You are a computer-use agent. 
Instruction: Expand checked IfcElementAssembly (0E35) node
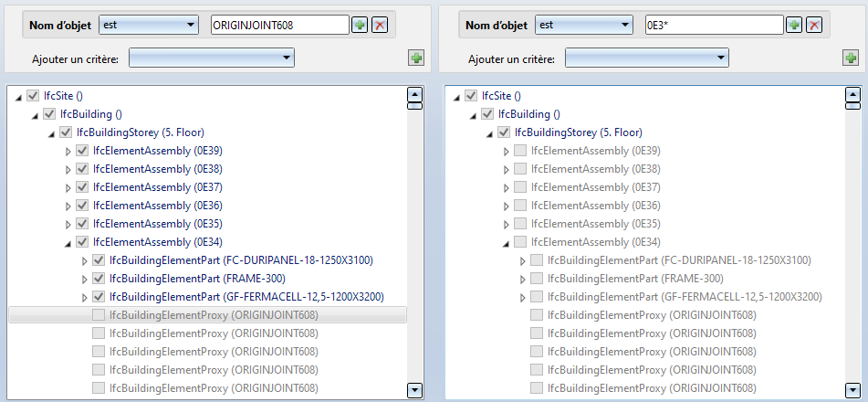pos(68,224)
